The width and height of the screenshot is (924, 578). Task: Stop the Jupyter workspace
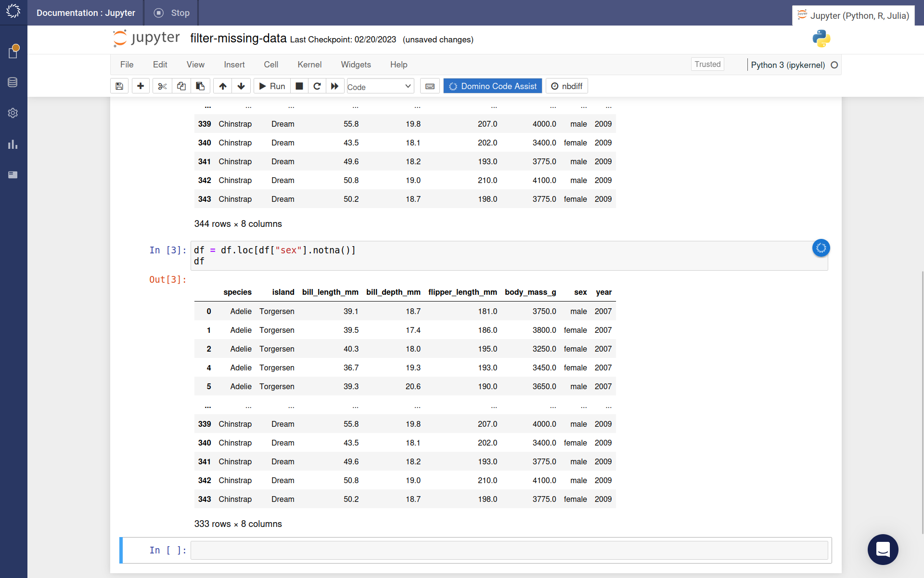point(171,13)
